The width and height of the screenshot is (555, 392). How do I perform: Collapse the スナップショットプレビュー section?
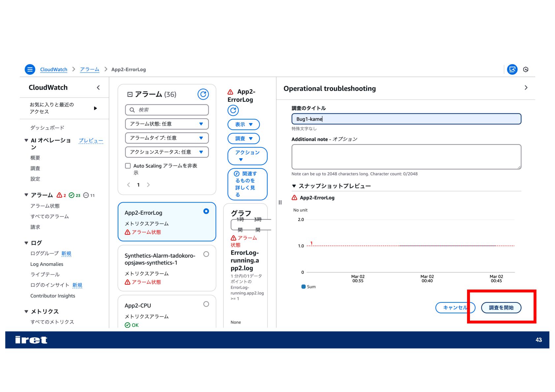(x=294, y=186)
